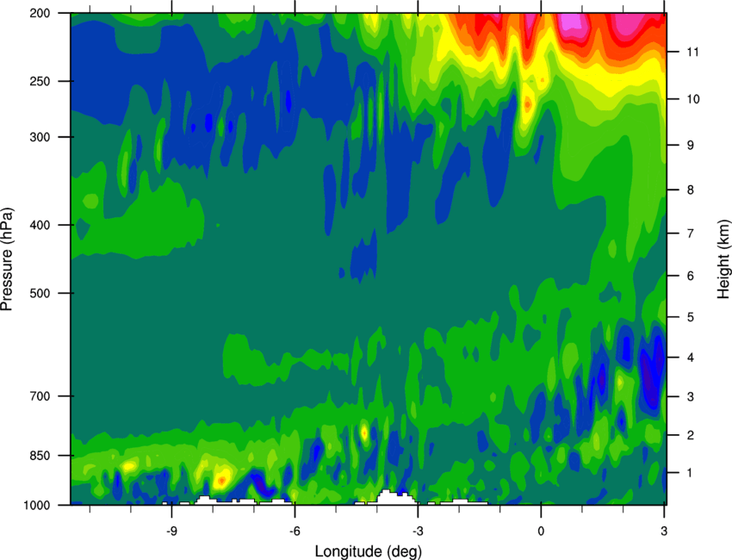Click the Height (km) axis title
732x560 pixels.
[723, 259]
